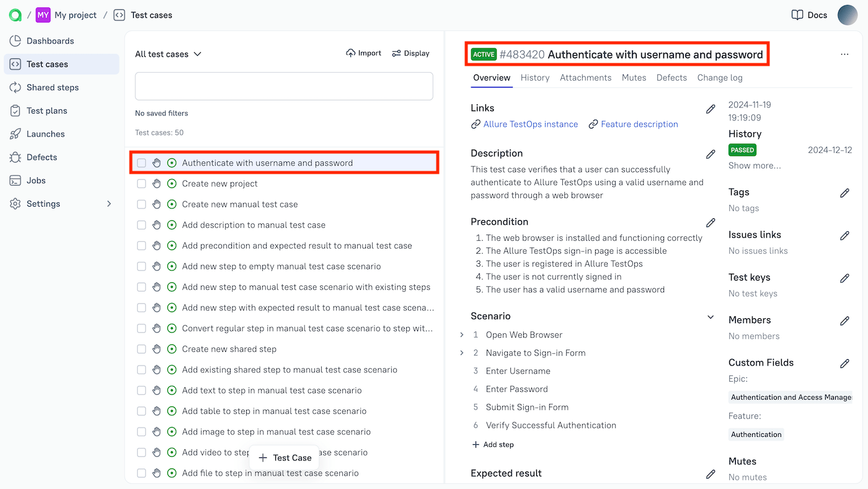Tick the Authenticate with username and password checkbox
The height and width of the screenshot is (489, 868).
pos(141,163)
